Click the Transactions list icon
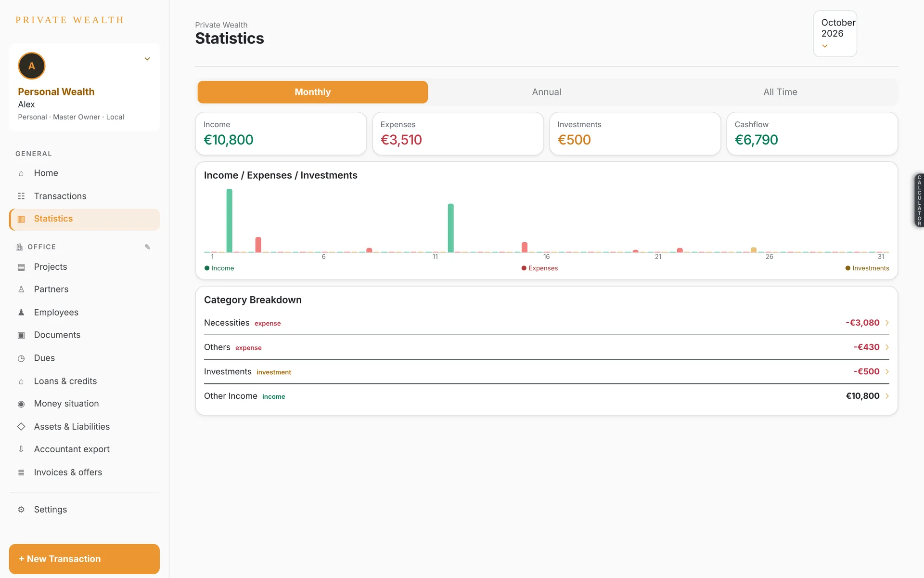924x578 pixels. pos(21,196)
